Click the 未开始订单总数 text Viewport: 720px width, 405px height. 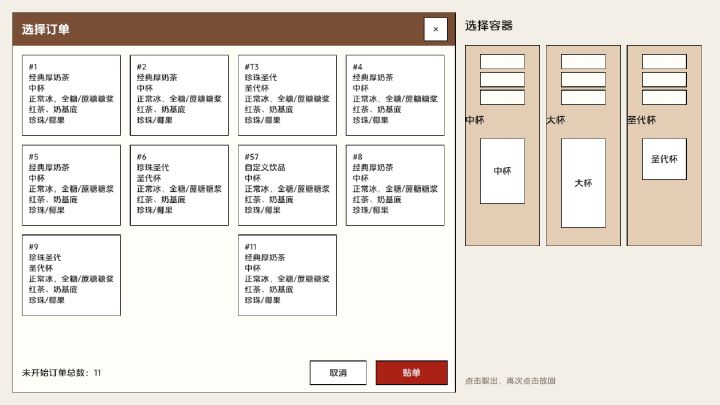[x=62, y=372]
